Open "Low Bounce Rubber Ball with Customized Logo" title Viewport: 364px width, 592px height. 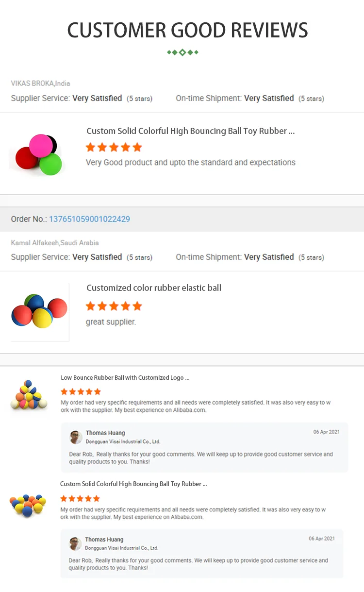[x=125, y=378]
